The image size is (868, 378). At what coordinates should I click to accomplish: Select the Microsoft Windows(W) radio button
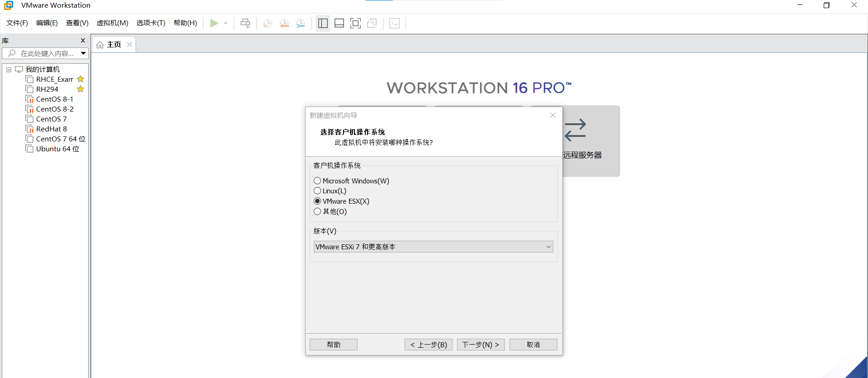click(317, 181)
